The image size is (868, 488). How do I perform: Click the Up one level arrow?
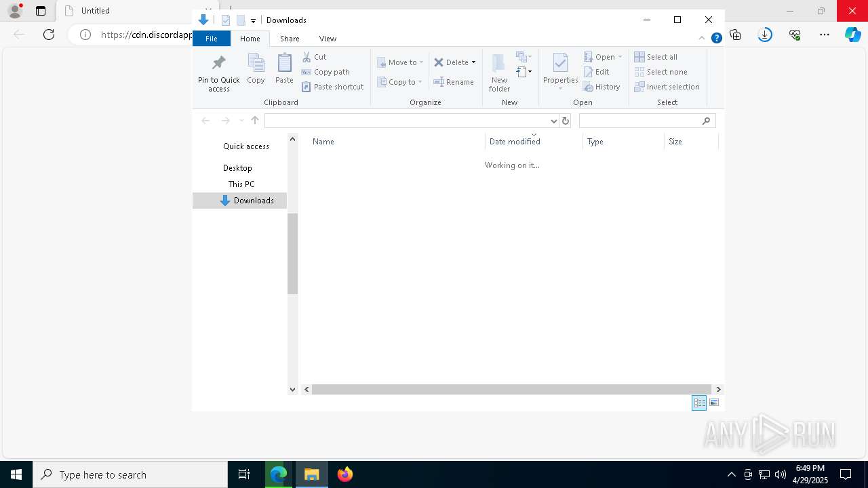click(255, 121)
